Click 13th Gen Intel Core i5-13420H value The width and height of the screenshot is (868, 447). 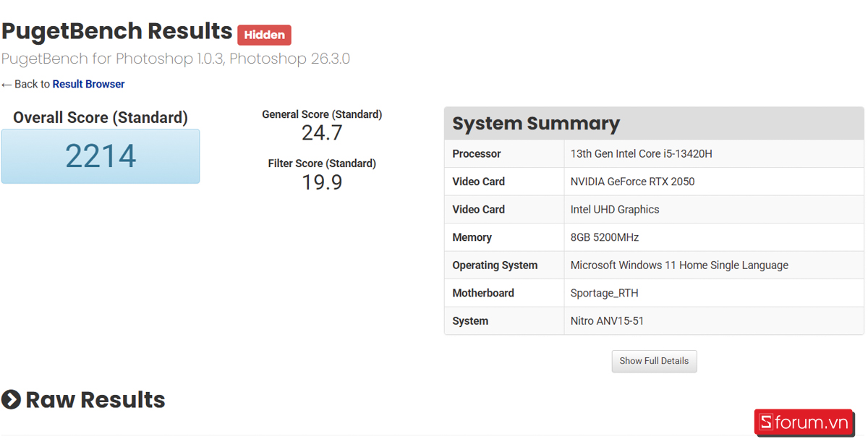pyautogui.click(x=642, y=154)
